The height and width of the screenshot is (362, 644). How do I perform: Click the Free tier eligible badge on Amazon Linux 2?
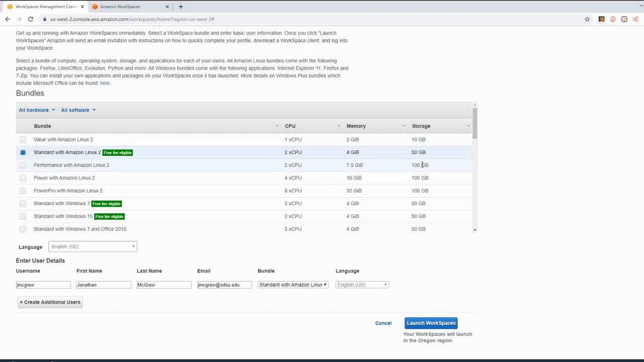[118, 152]
